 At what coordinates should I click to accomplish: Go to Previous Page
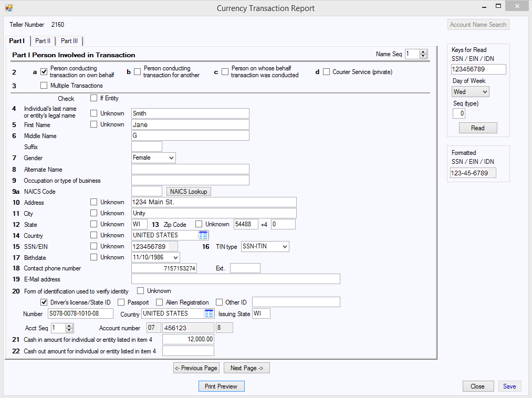coord(196,368)
